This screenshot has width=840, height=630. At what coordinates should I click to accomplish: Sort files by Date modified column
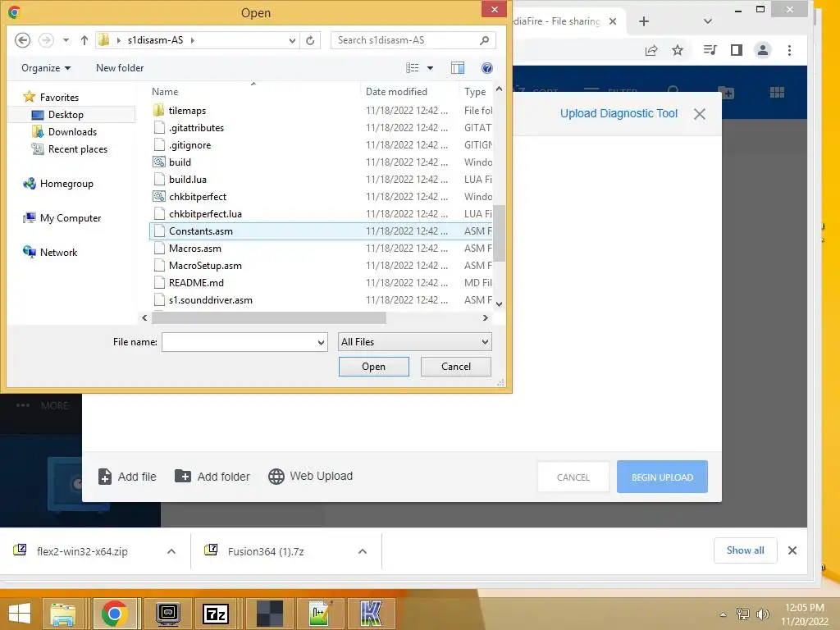tap(410, 92)
